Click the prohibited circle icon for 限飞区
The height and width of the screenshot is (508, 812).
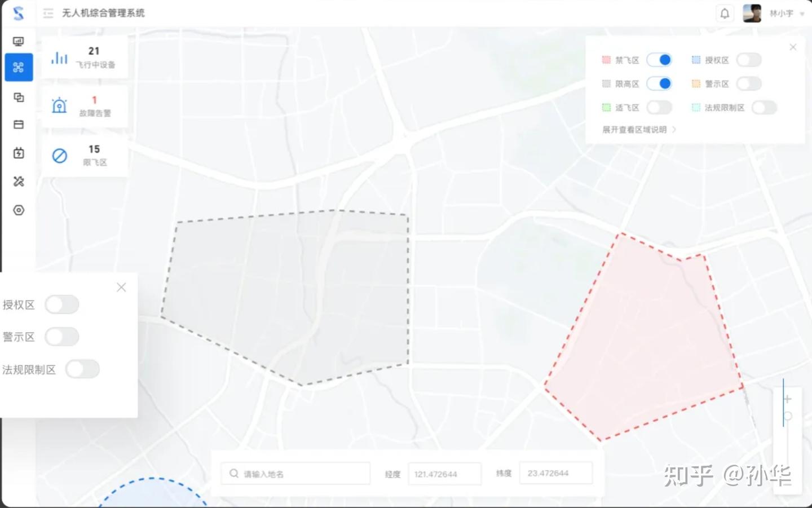coord(60,155)
